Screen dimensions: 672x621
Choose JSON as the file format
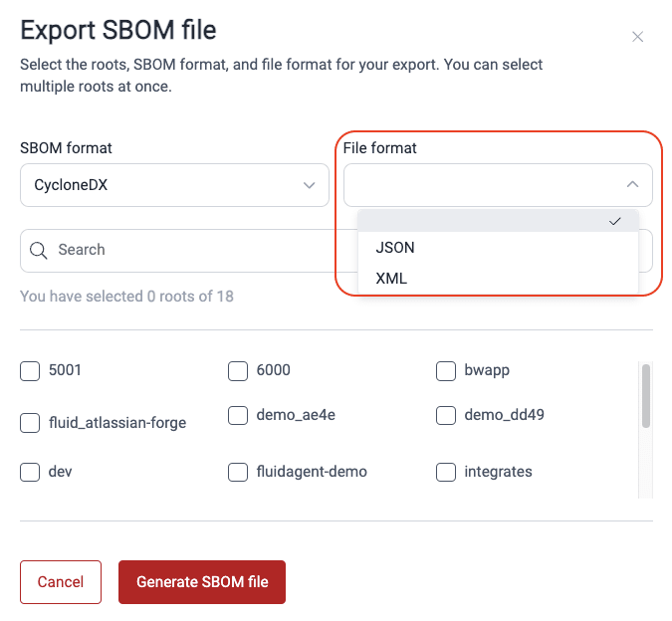click(498, 248)
